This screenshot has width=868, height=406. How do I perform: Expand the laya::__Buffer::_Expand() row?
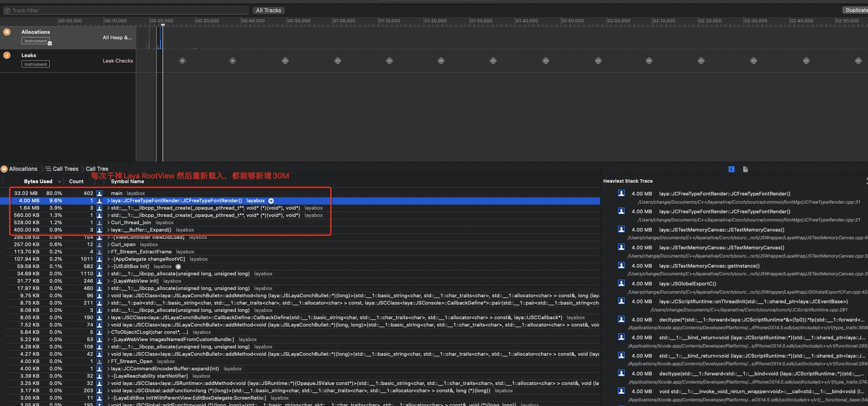pyautogui.click(x=108, y=230)
